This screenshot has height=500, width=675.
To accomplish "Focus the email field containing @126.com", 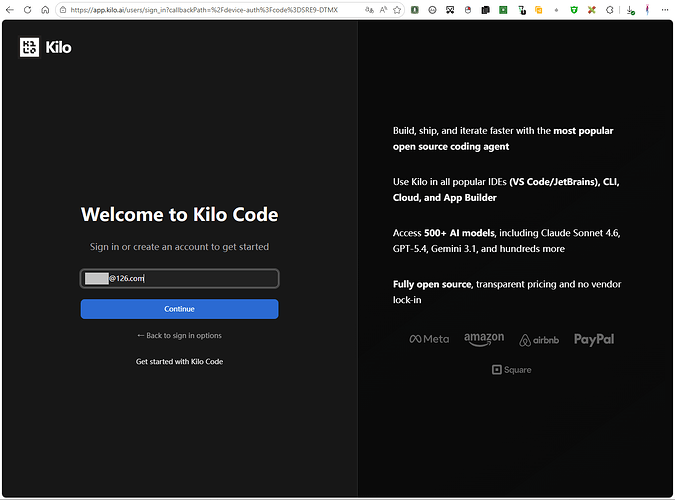I will pyautogui.click(x=180, y=278).
